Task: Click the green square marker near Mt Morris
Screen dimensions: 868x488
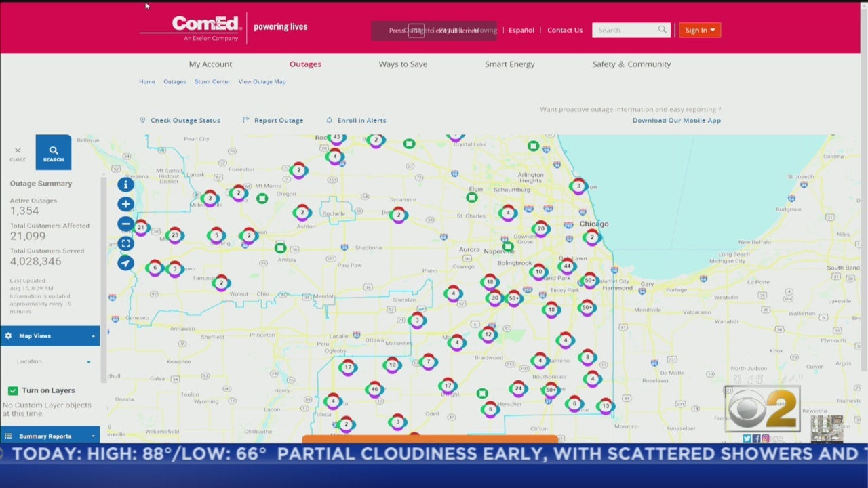Action: (x=262, y=199)
